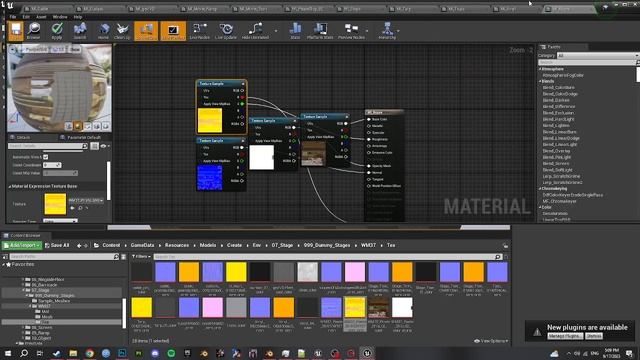Image resolution: width=640 pixels, height=360 pixels.
Task: Open the Hide Unrelated dropdown arrow
Action: 276,31
